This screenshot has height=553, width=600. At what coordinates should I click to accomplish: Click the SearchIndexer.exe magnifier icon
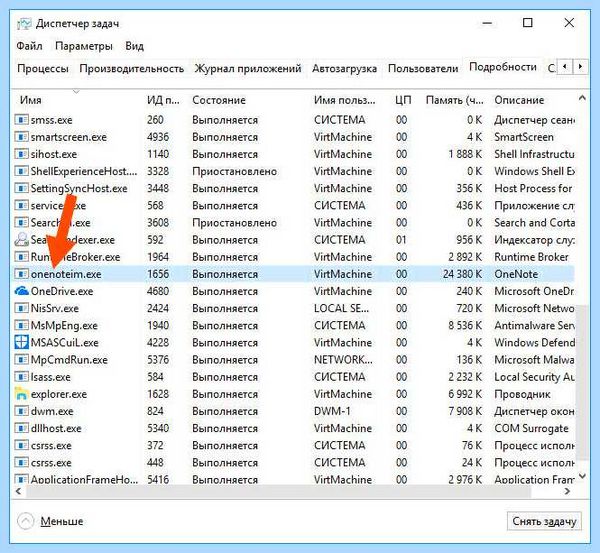pos(21,240)
